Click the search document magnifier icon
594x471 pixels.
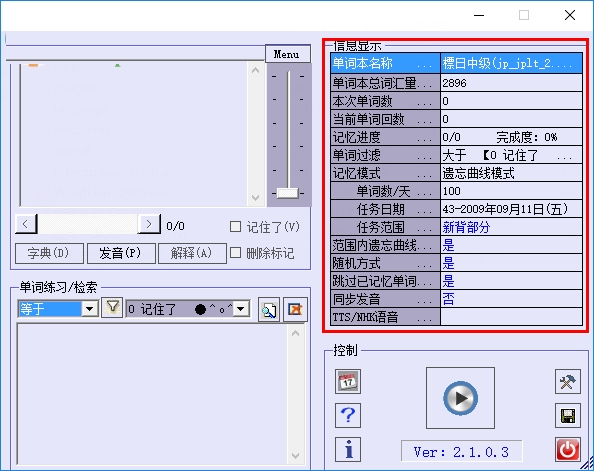pyautogui.click(x=269, y=310)
